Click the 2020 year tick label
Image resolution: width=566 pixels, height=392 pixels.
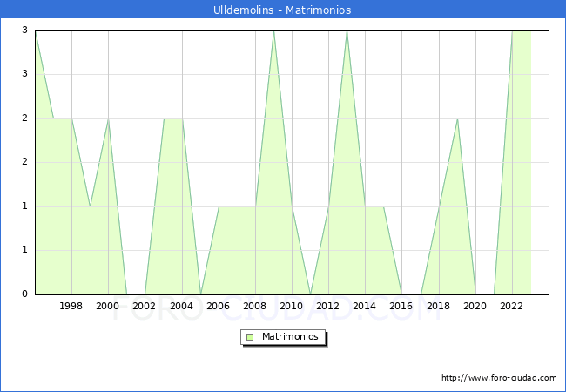tap(475, 307)
